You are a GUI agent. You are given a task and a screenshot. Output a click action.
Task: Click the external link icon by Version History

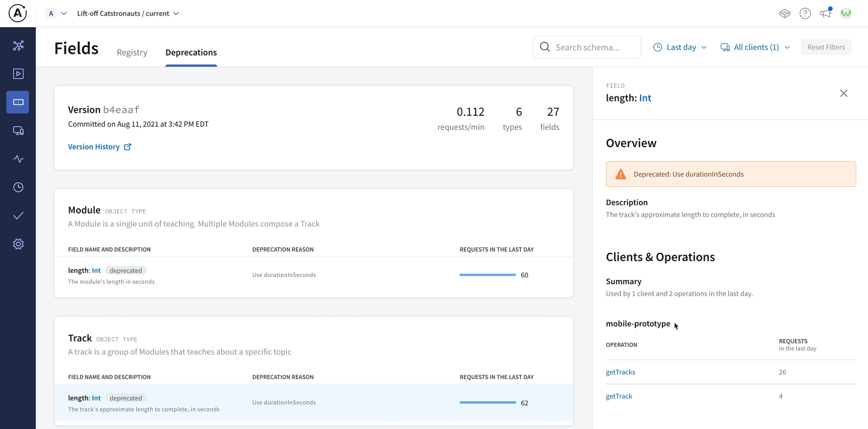tap(127, 147)
